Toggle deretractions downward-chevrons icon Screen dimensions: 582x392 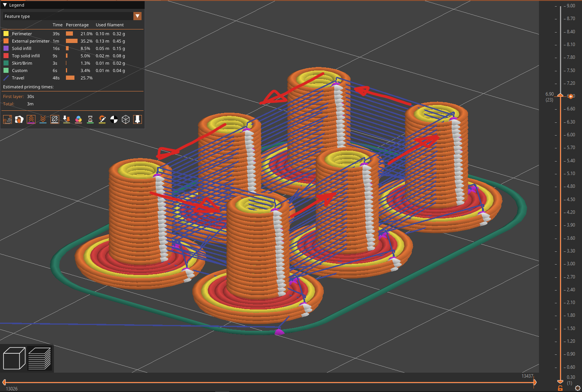[43, 119]
